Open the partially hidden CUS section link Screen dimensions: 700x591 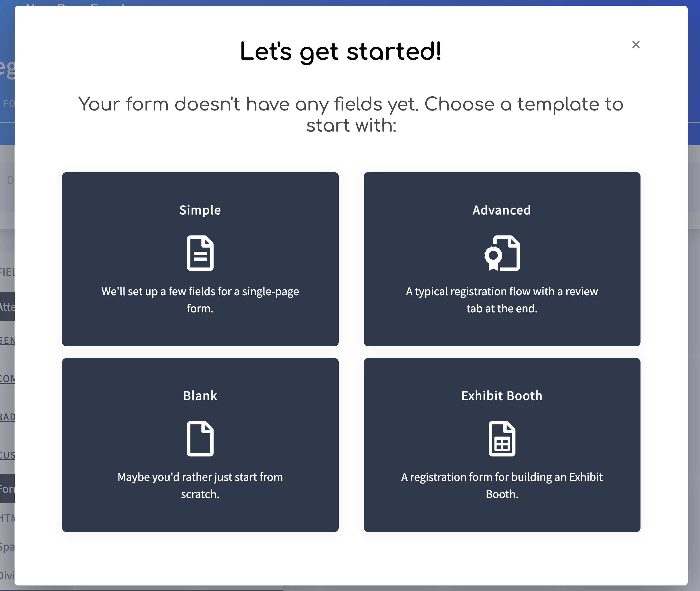click(7, 455)
